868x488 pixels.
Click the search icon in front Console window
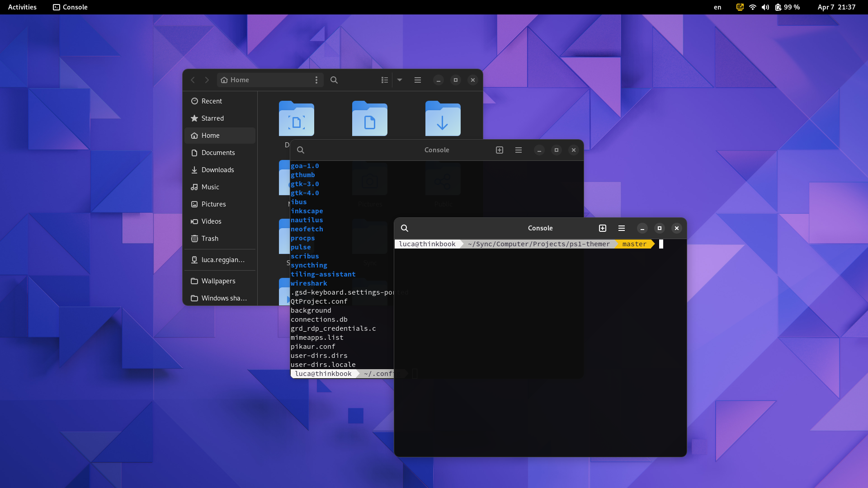[405, 228]
